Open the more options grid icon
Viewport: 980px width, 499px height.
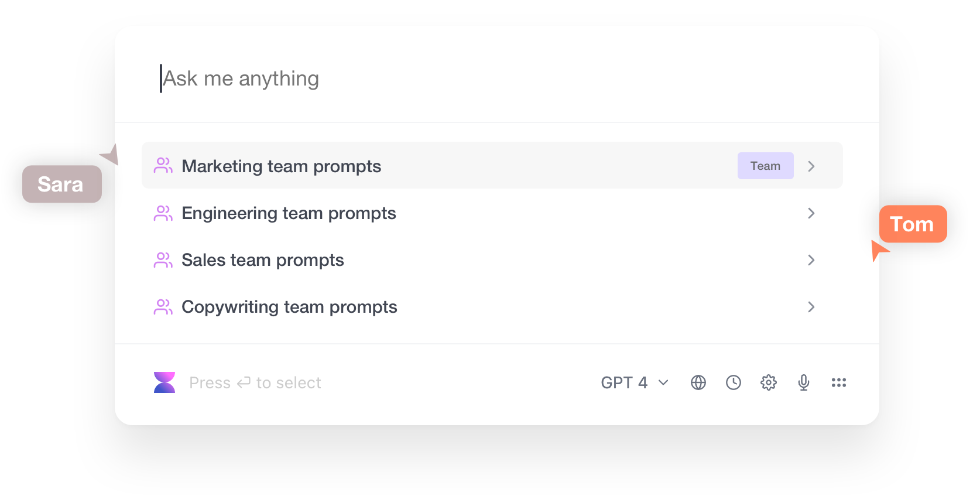click(x=839, y=382)
